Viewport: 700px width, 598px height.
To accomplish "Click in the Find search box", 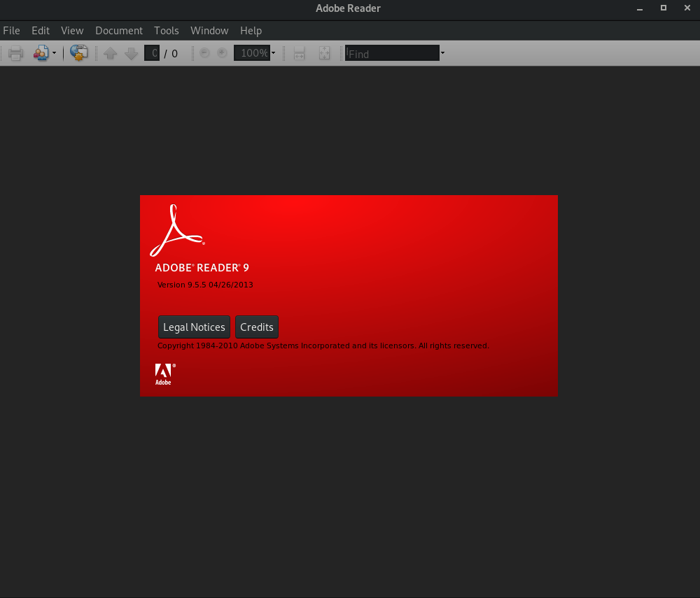I will (x=393, y=53).
